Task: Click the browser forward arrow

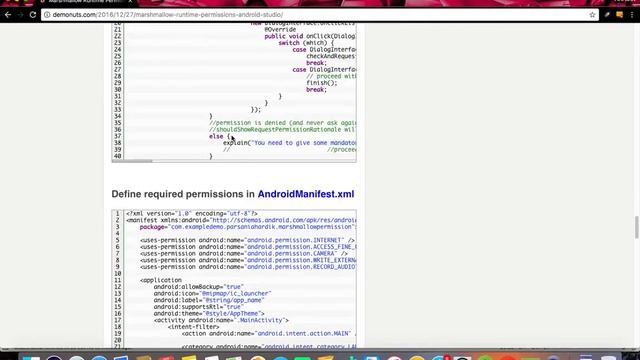Action: (x=20, y=15)
